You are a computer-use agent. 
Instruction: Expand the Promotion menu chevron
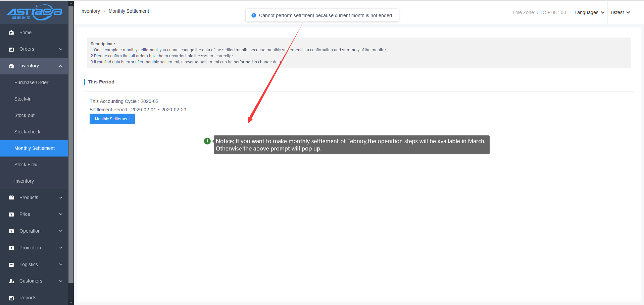coord(61,248)
